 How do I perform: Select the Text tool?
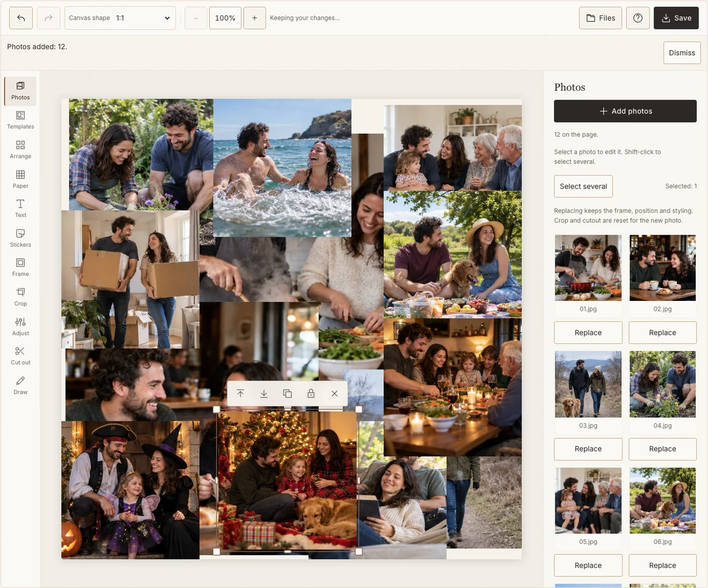coord(20,209)
